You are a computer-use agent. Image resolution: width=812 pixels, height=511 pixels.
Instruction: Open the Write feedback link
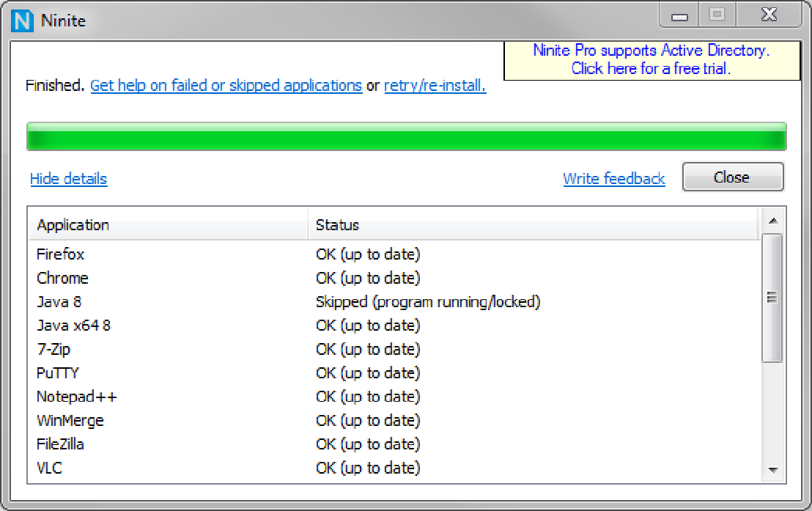click(x=614, y=179)
